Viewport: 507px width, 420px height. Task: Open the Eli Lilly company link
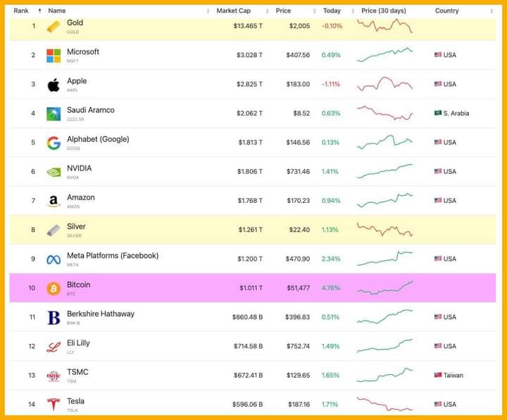[78, 343]
